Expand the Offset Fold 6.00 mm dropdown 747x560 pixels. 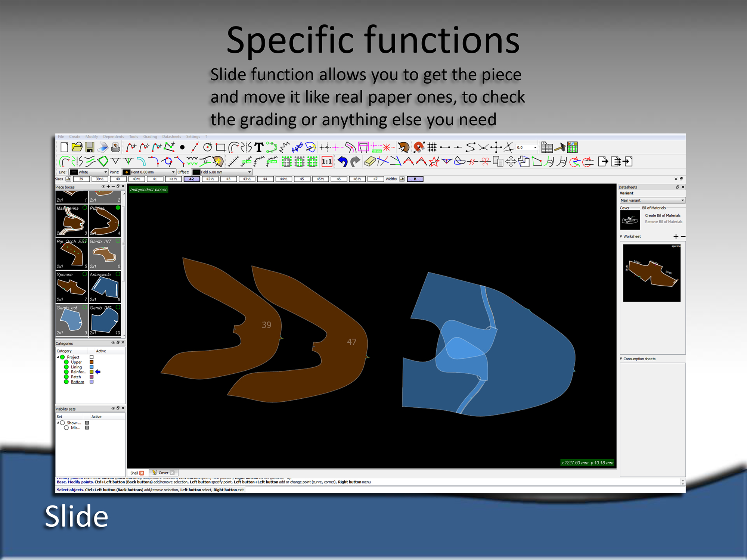(x=222, y=172)
